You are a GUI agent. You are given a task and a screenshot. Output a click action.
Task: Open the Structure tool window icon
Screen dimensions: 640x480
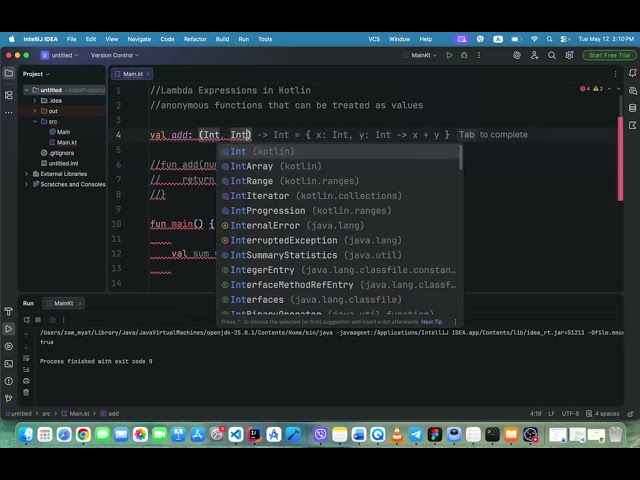(x=9, y=95)
